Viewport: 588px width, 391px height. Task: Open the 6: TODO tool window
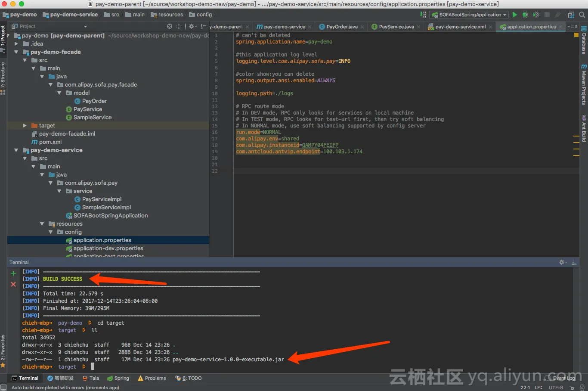coord(189,378)
